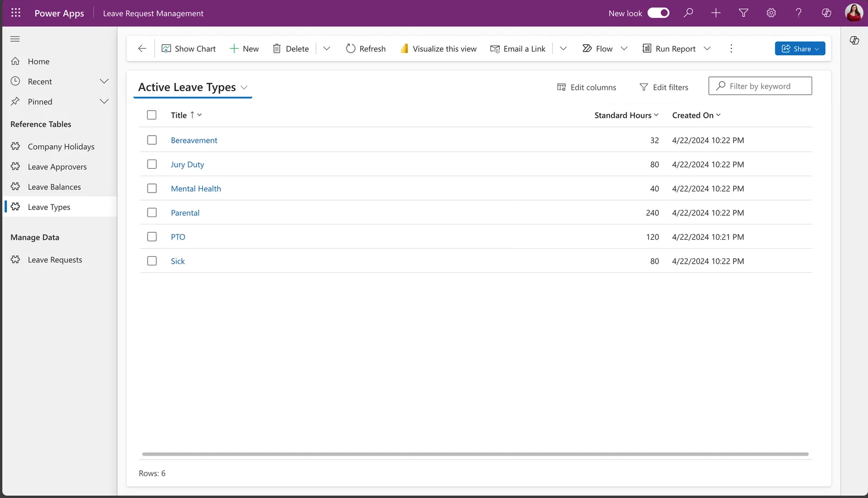Screen dimensions: 868x498
Task: Open the PTO record link
Action: (178, 237)
